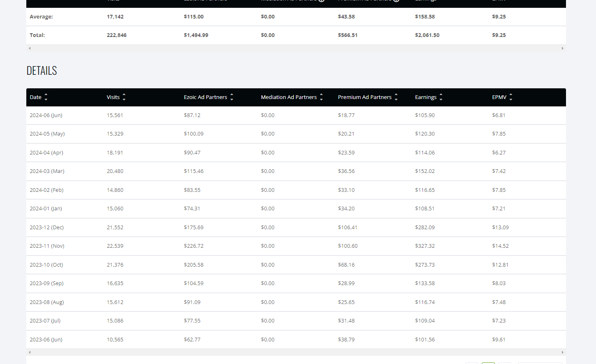This screenshot has height=364, width=596.
Task: Click the $14.52 EPMV value
Action: click(x=500, y=246)
